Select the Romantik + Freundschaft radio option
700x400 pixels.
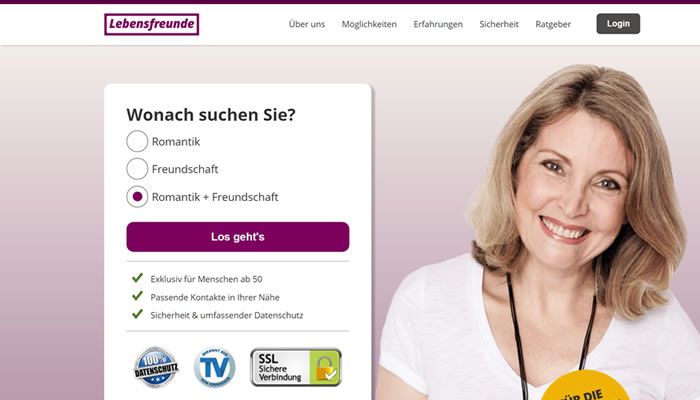[x=137, y=197]
